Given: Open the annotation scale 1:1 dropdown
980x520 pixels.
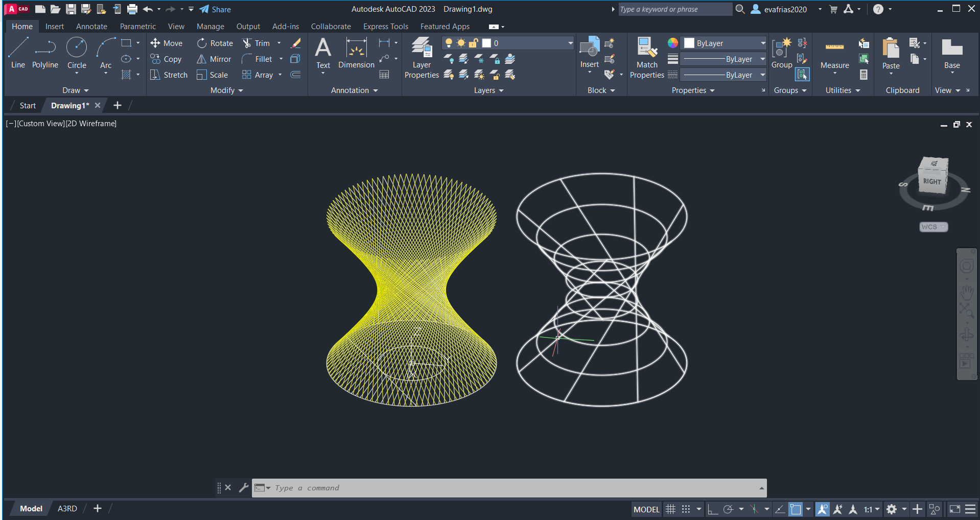Looking at the screenshot, I should pyautogui.click(x=872, y=509).
